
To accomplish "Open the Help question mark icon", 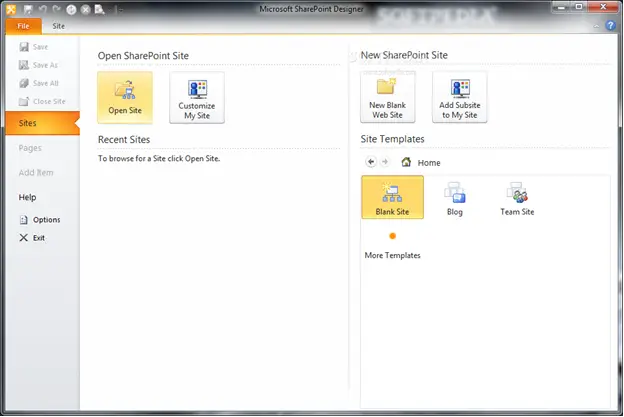I will (610, 25).
